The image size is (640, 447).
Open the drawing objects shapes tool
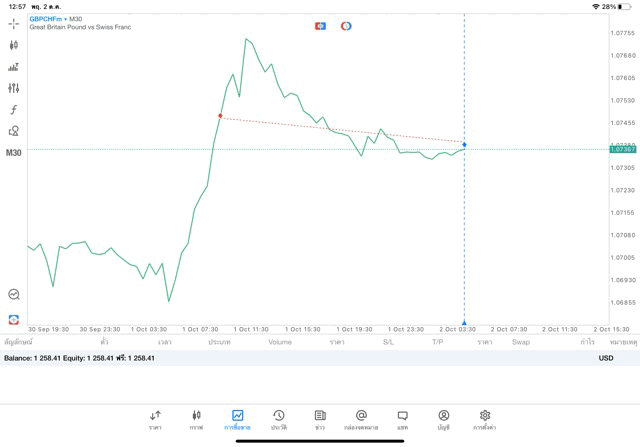13,131
